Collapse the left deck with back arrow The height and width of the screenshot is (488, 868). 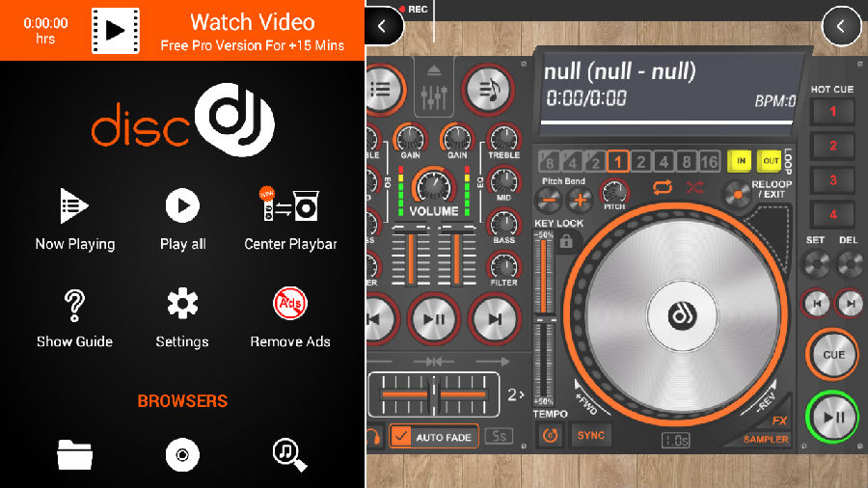click(x=383, y=25)
